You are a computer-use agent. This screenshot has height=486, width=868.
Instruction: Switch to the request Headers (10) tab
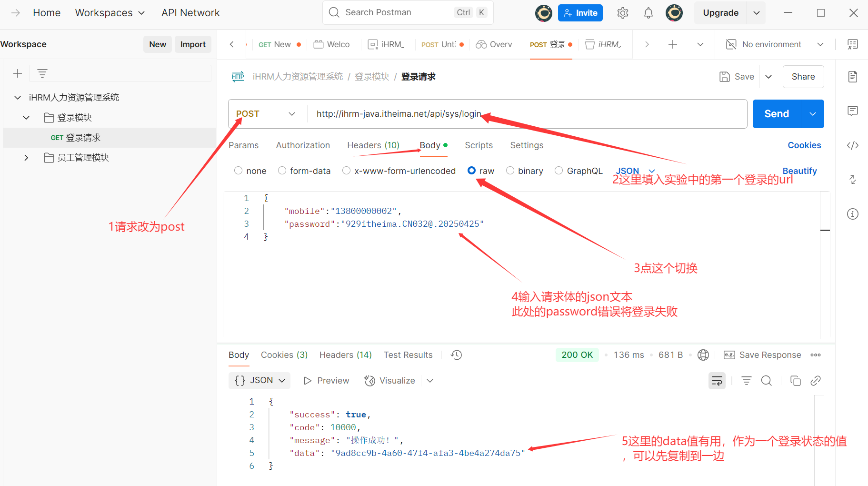click(373, 145)
